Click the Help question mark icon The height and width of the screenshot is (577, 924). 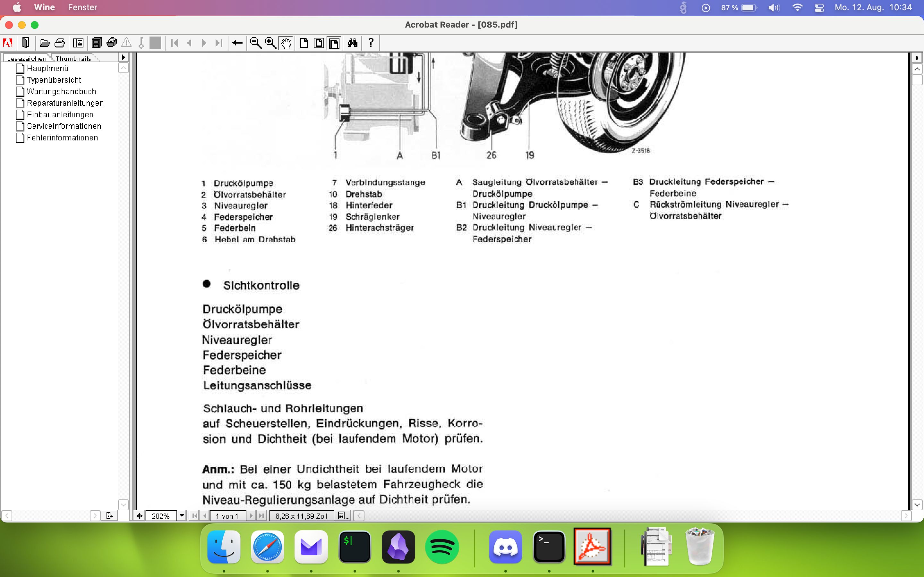[370, 43]
